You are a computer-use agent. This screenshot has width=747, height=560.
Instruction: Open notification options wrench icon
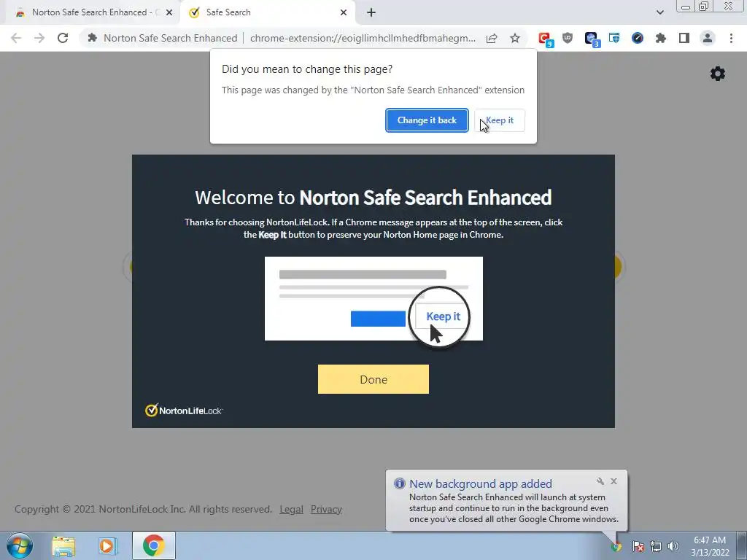(x=600, y=481)
